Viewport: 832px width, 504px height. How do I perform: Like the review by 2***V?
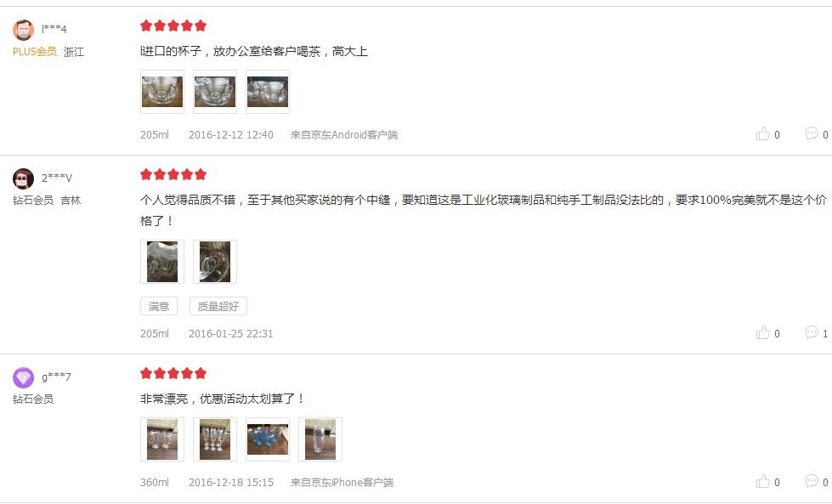pyautogui.click(x=767, y=333)
